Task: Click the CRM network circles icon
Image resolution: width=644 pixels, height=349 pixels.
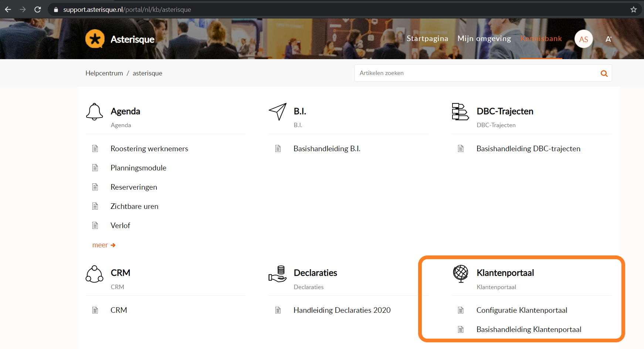Action: (94, 274)
